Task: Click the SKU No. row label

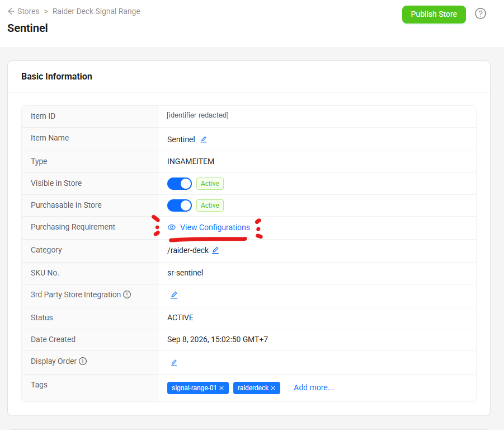Action: (45, 273)
